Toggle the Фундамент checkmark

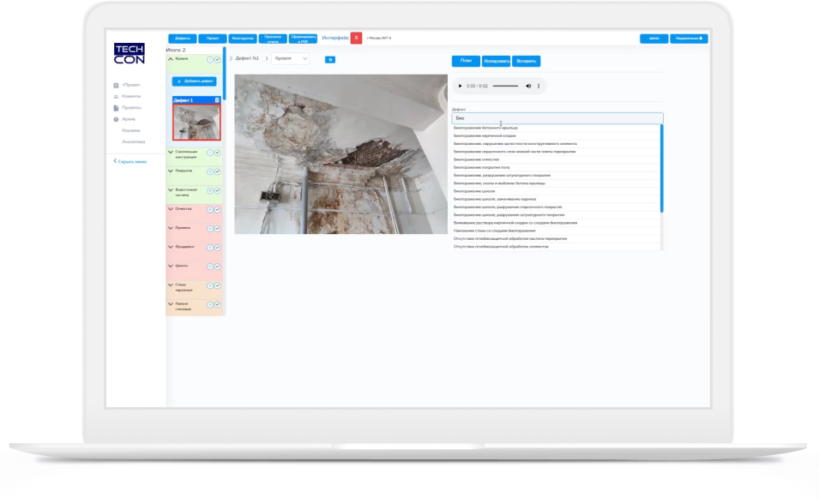(x=217, y=248)
